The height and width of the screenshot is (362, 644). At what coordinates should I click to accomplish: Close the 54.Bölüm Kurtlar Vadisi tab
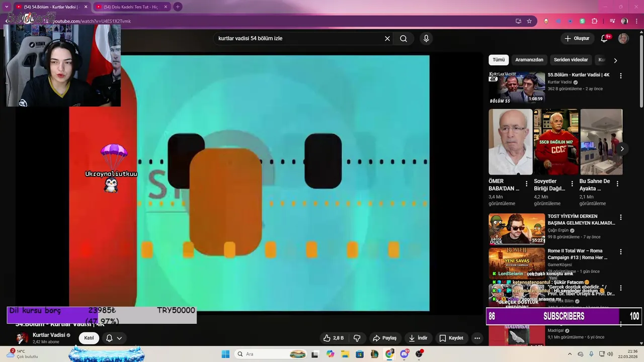click(x=86, y=7)
